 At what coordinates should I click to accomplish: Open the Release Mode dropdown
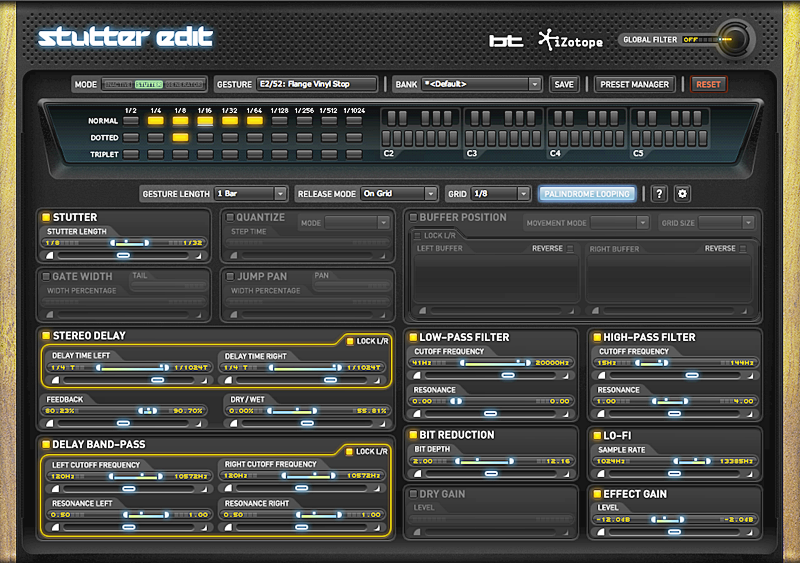tap(398, 194)
